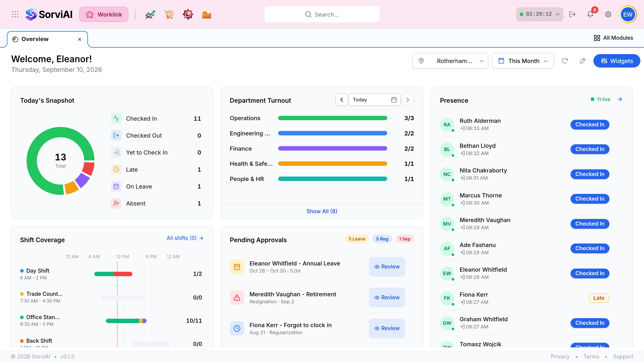Click the On Leave calendar icon
Screen dimensions: 644x362
116,186
